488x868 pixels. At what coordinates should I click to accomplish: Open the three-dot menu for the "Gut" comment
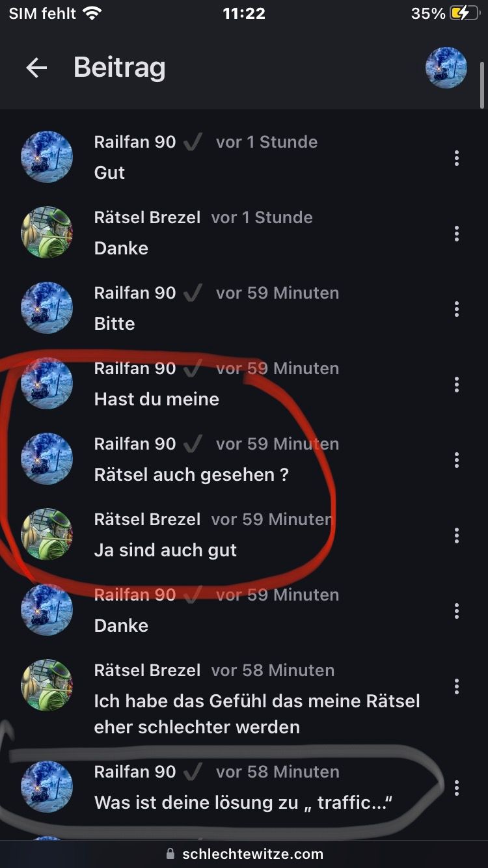[457, 157]
